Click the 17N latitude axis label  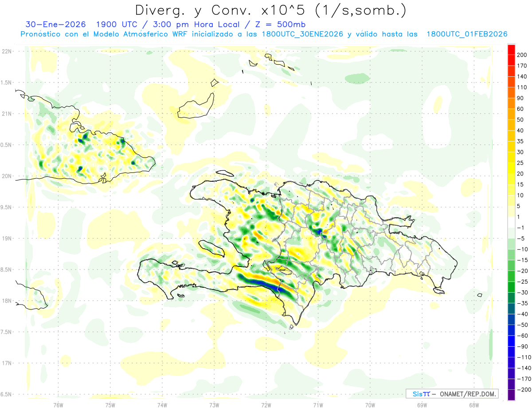tap(6, 363)
